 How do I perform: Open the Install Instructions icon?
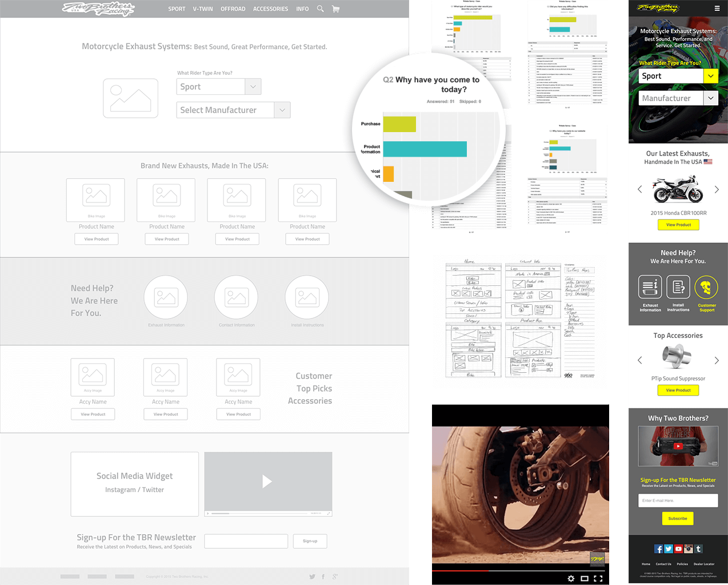(x=678, y=287)
